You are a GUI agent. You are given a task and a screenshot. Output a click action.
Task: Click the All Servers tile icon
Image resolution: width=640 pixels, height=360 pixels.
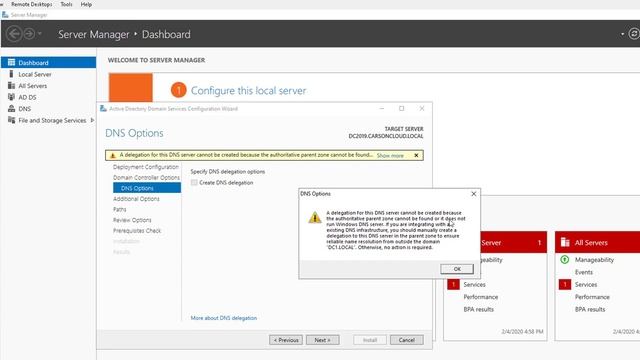565,242
